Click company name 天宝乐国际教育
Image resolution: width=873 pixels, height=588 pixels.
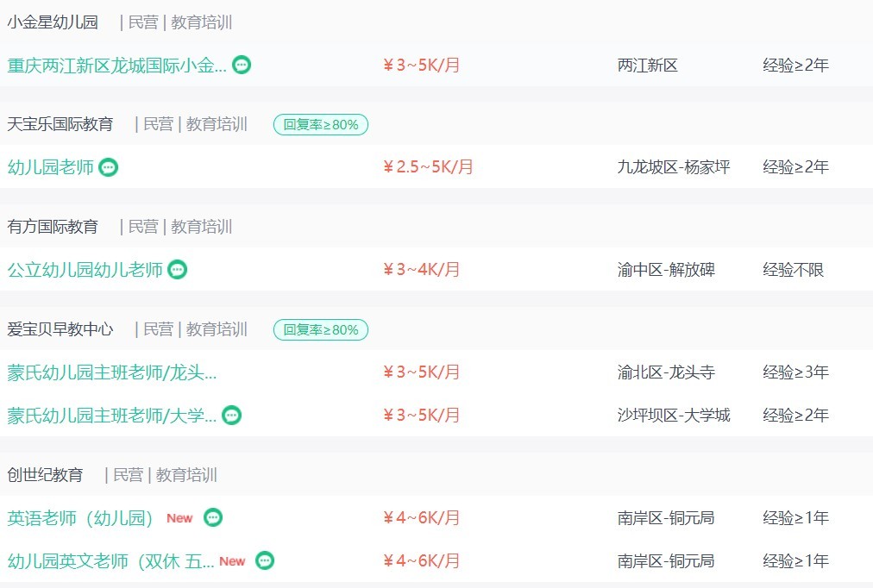[x=60, y=124]
